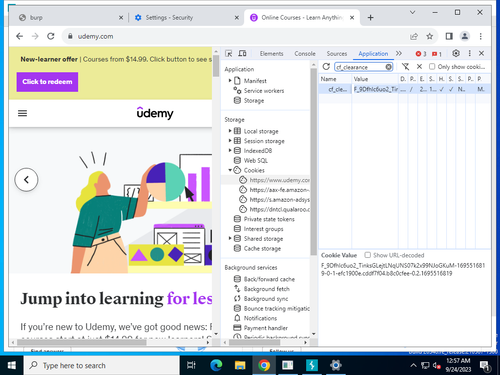Screen dimensions: 500x375
Task: Click Type here to search box
Action: 102,365
